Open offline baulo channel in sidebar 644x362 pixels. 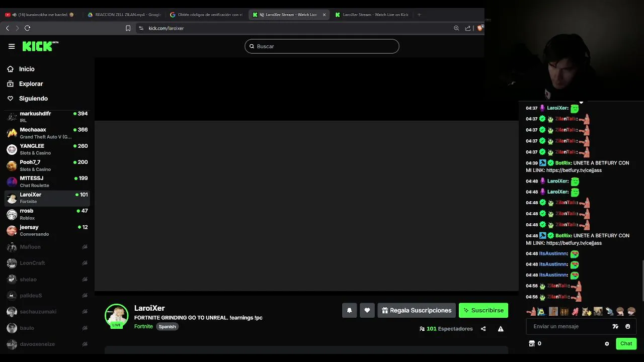coord(47,328)
